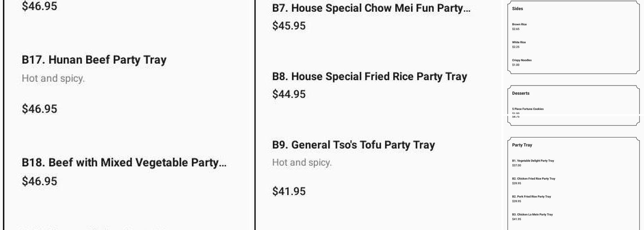
Task: Select 5 Piece Fortune Cookies dessert
Action: coord(528,109)
